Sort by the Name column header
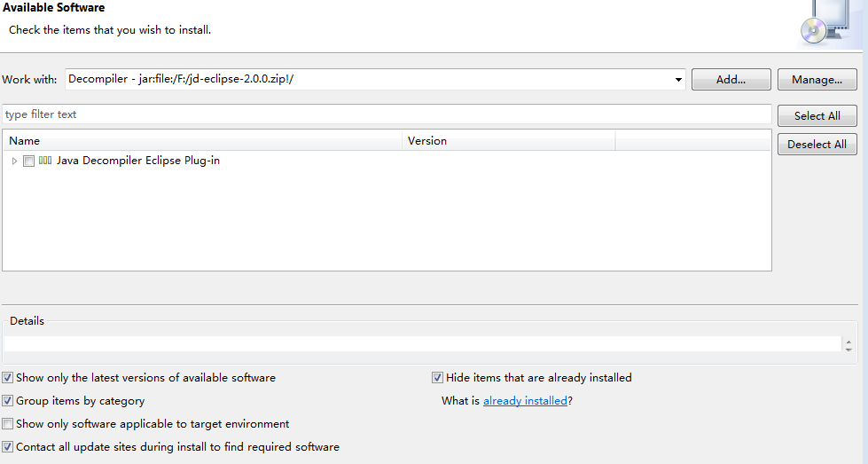 click(202, 141)
